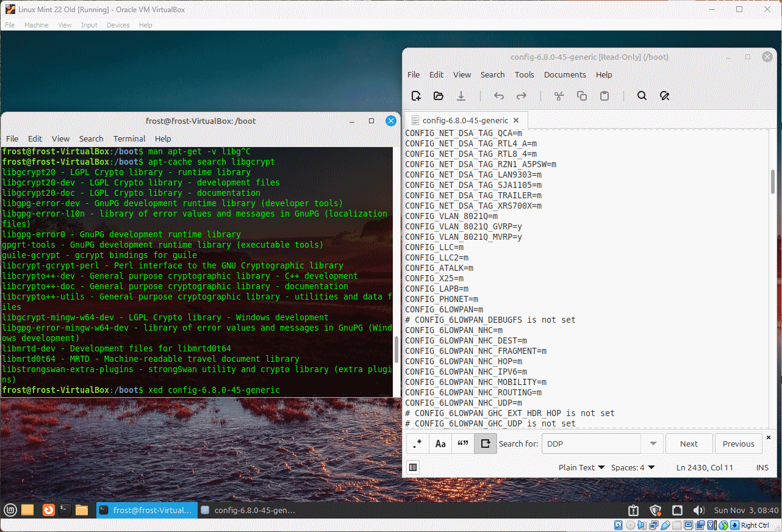
Task: Click the paste clipboard icon
Action: [604, 96]
